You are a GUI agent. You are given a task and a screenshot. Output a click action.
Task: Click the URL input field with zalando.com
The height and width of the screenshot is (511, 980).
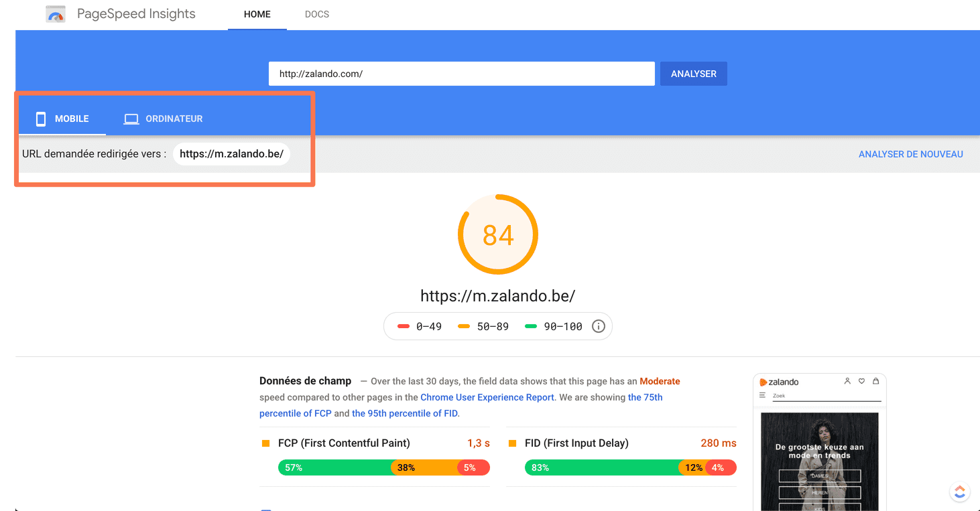tap(462, 74)
